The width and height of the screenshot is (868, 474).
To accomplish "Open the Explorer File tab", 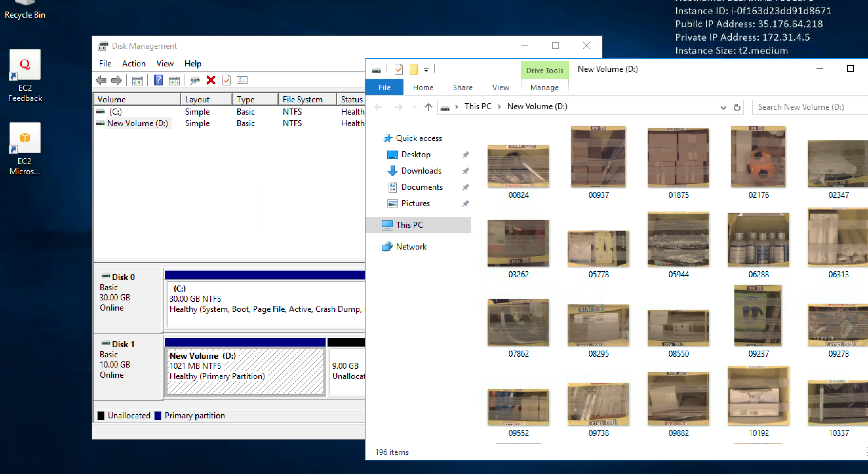I will tap(384, 87).
